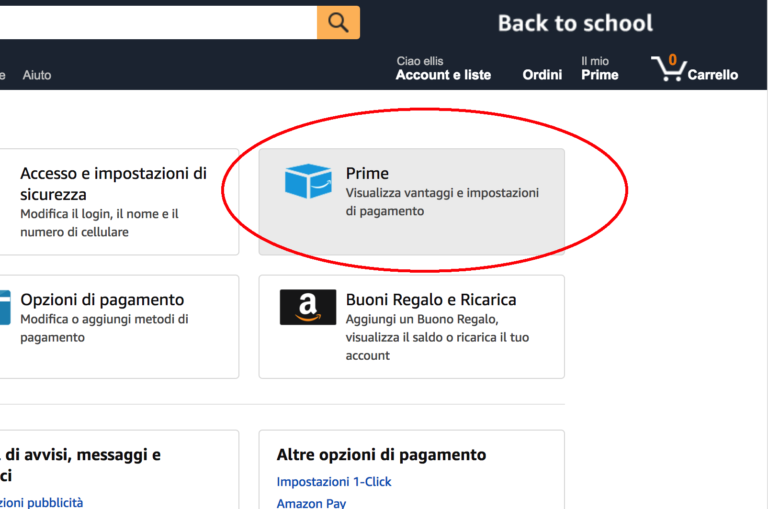Go to Ordini page
Screen dimensions: 768x509
(542, 75)
